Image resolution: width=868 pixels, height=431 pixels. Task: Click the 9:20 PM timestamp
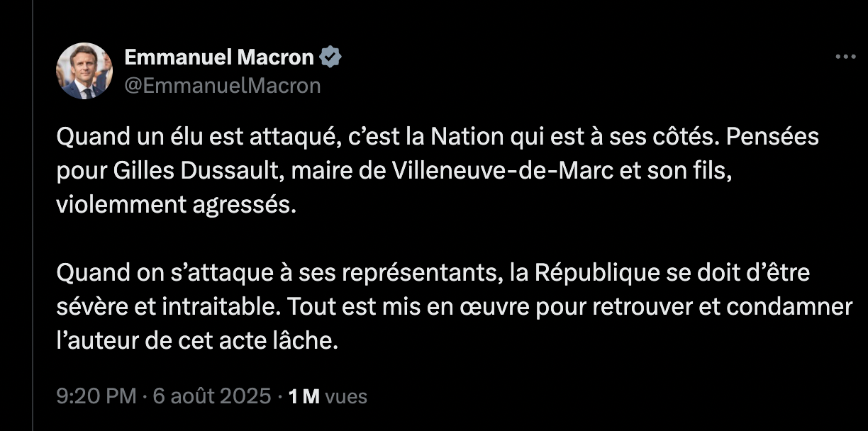tap(96, 396)
